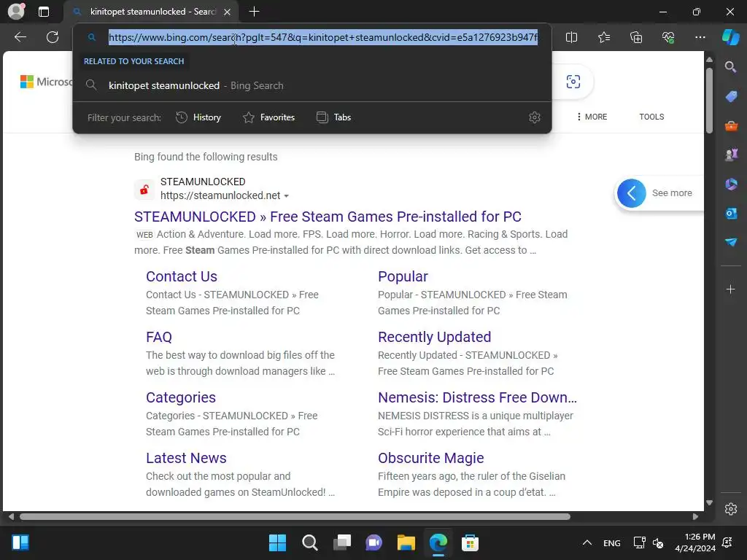Select kinitopet steamunlocked Bing Search suggestion
747x560 pixels.
pyautogui.click(x=312, y=86)
